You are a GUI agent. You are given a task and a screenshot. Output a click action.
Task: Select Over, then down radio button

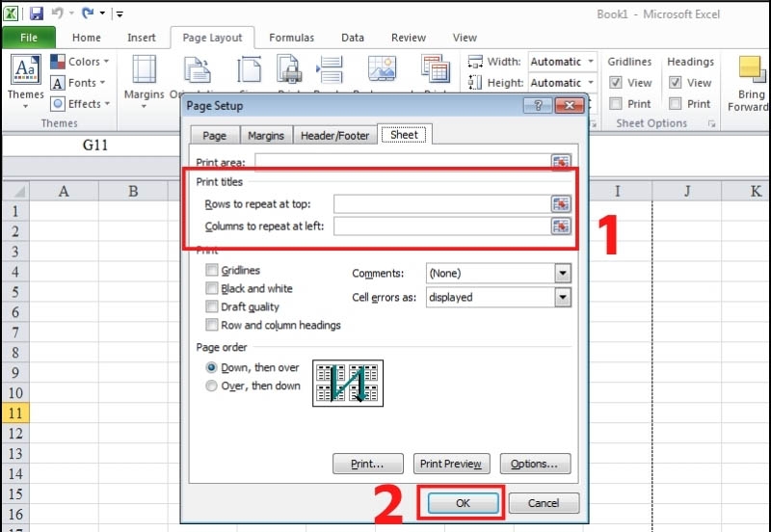[211, 386]
